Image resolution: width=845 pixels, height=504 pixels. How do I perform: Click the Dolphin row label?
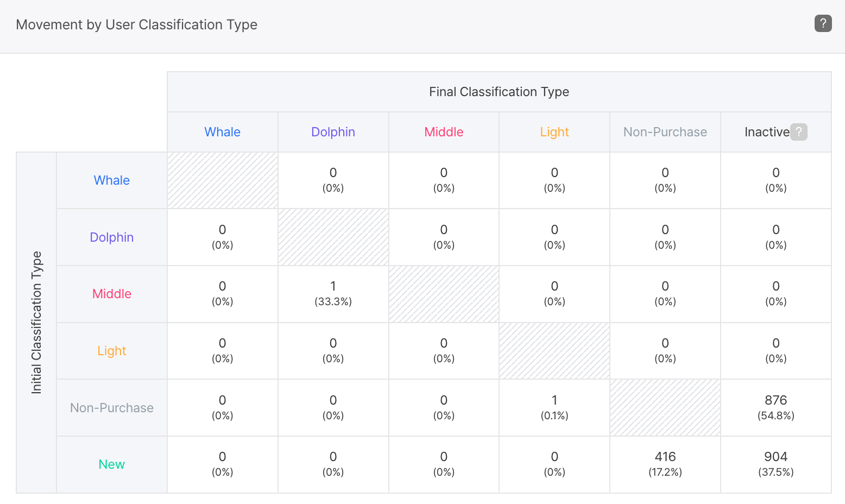(x=111, y=237)
